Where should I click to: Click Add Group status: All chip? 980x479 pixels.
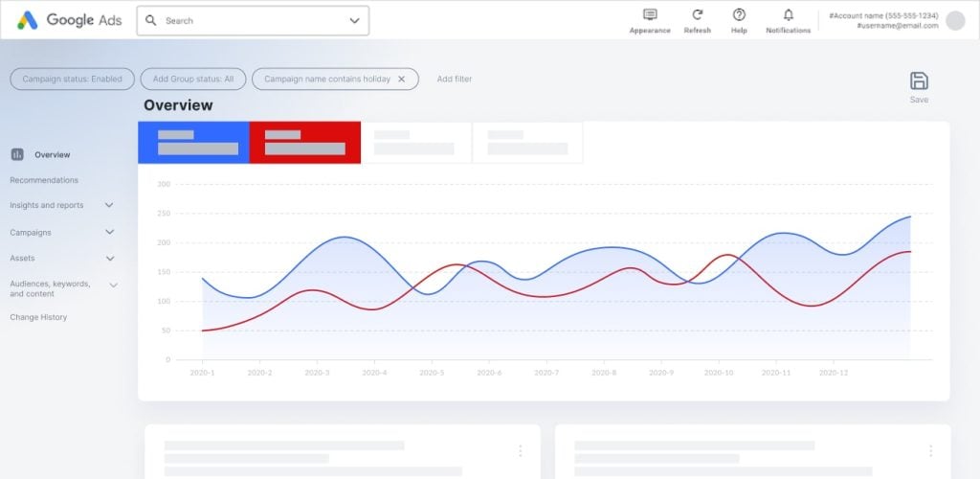click(193, 80)
